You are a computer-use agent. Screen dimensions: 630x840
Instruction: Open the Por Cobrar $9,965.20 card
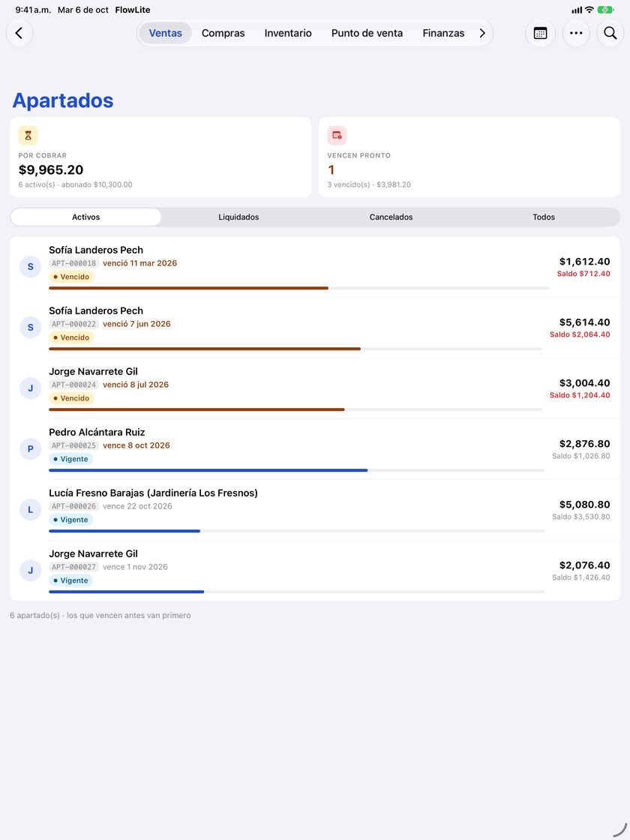pos(160,157)
